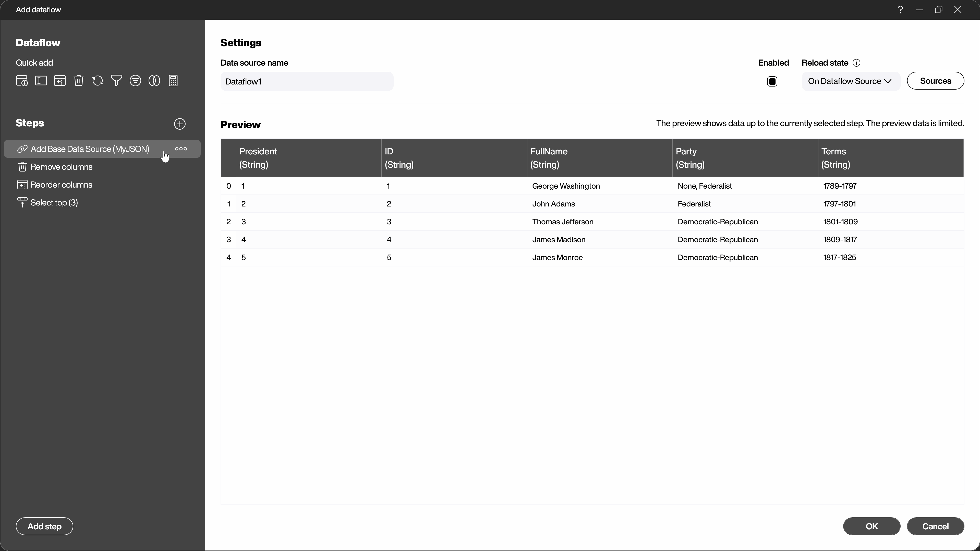Viewport: 980px width, 551px height.
Task: Click the President column header
Action: [309, 158]
